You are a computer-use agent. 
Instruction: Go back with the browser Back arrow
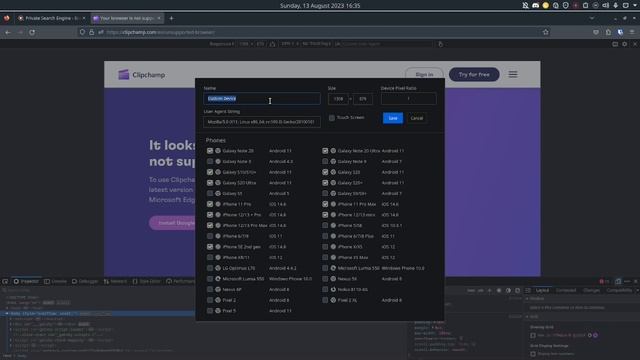(x=8, y=32)
